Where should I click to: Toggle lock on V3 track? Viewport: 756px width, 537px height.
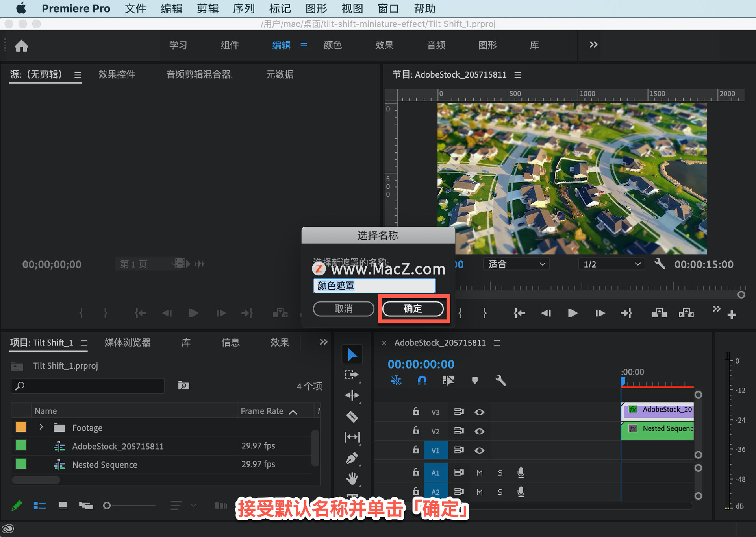tap(416, 411)
